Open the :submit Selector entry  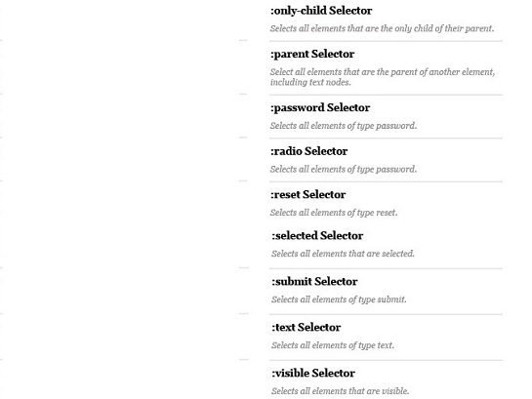[314, 281]
